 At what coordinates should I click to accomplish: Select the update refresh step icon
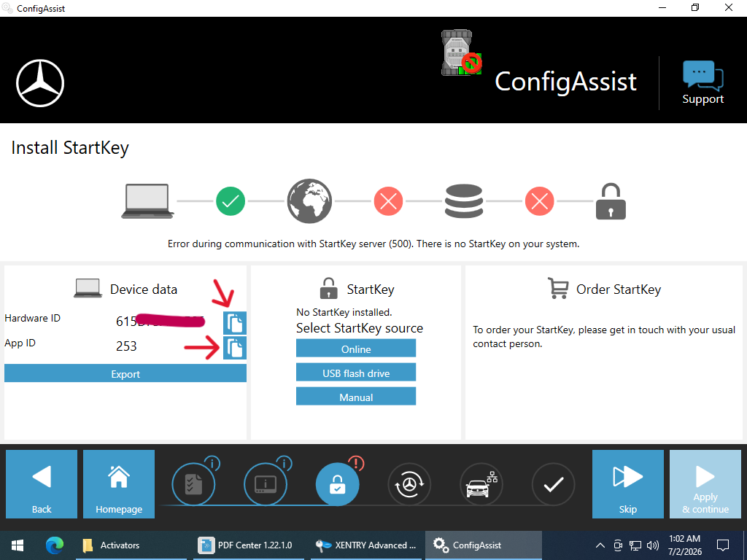[409, 484]
